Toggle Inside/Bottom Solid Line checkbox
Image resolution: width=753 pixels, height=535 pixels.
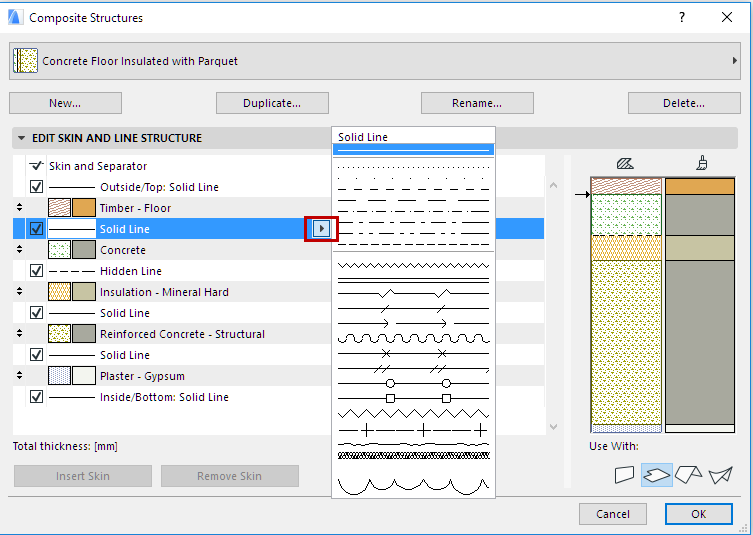coord(36,397)
